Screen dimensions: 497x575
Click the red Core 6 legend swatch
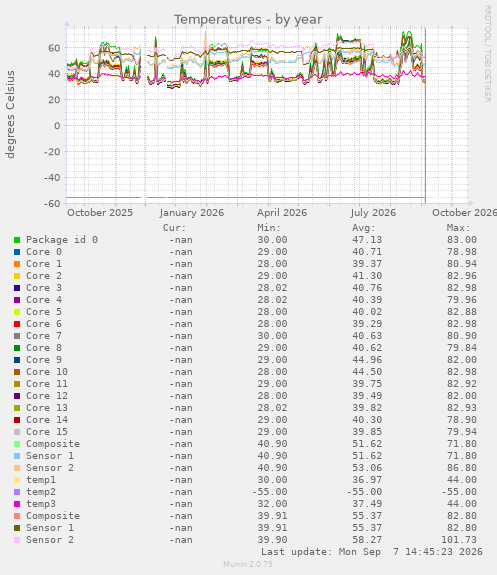coord(17,324)
